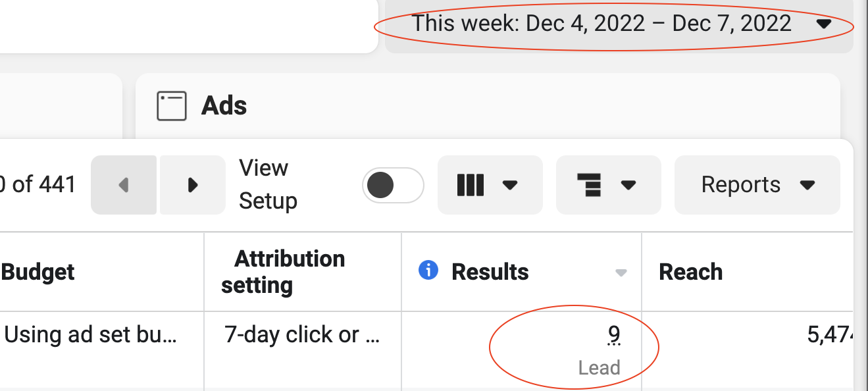This screenshot has width=868, height=391.
Task: Toggle the View Setup switch
Action: click(393, 186)
